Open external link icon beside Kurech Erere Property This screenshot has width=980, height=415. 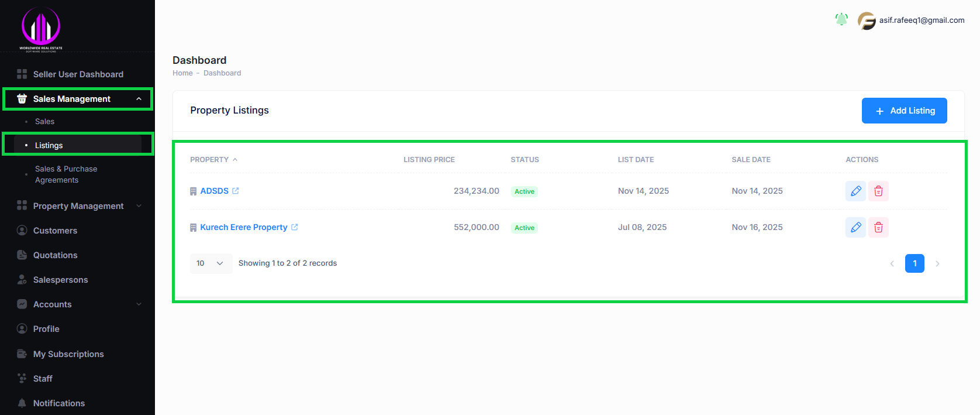295,227
